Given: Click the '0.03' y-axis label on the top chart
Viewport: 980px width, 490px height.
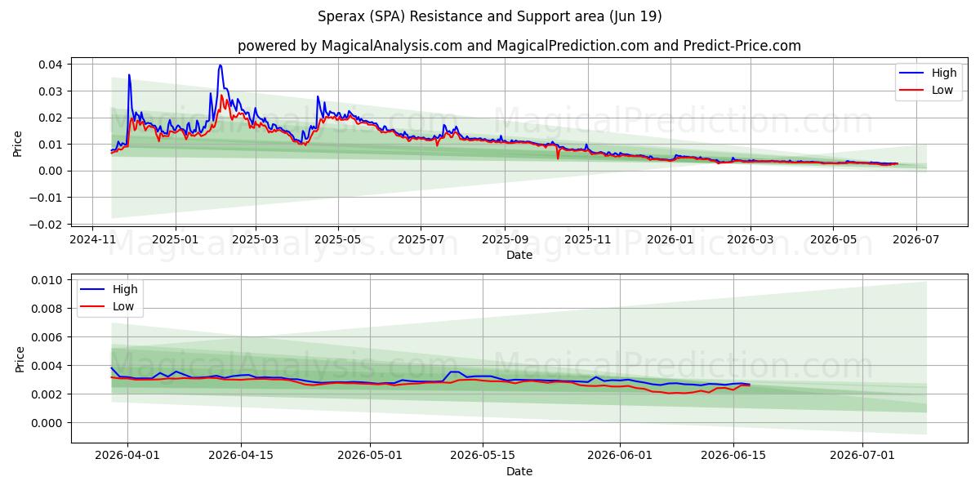Looking at the screenshot, I should (50, 91).
